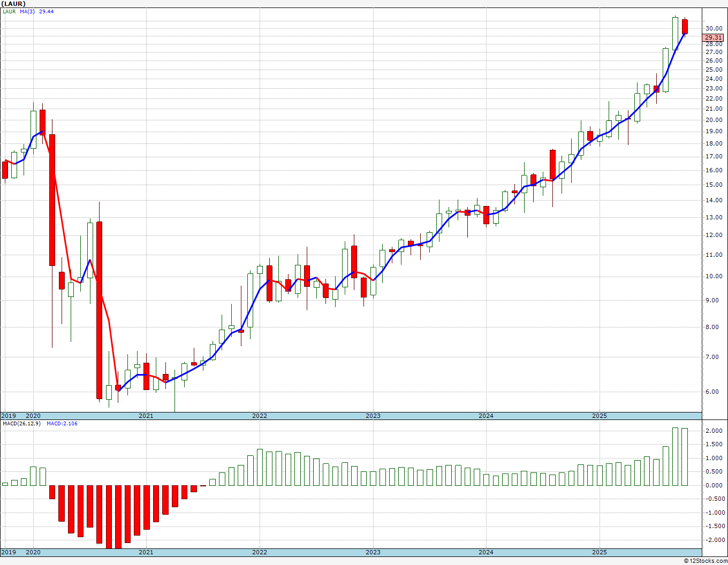Click the MA(3) indicator label
This screenshot has width=728, height=565.
pos(28,12)
